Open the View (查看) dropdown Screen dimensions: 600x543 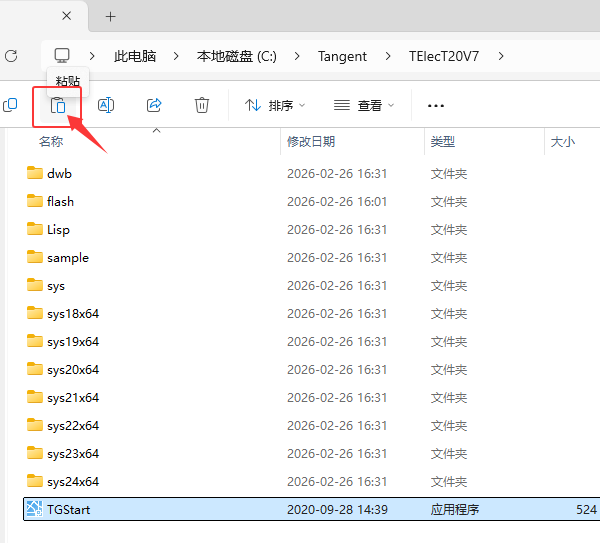pyautogui.click(x=364, y=105)
